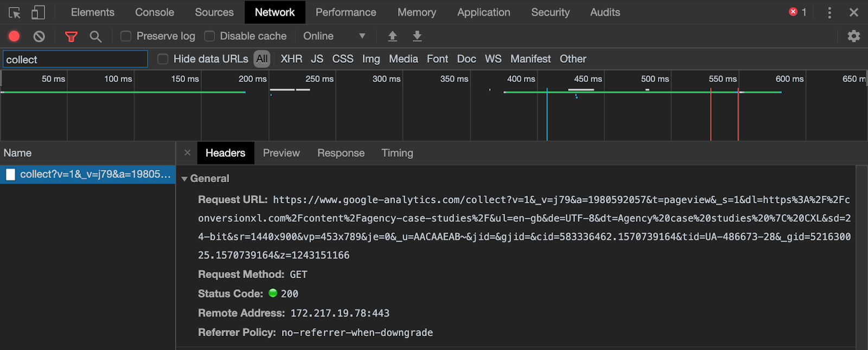Click remote address 172.217.19.78:443
The width and height of the screenshot is (868, 350).
pos(340,313)
